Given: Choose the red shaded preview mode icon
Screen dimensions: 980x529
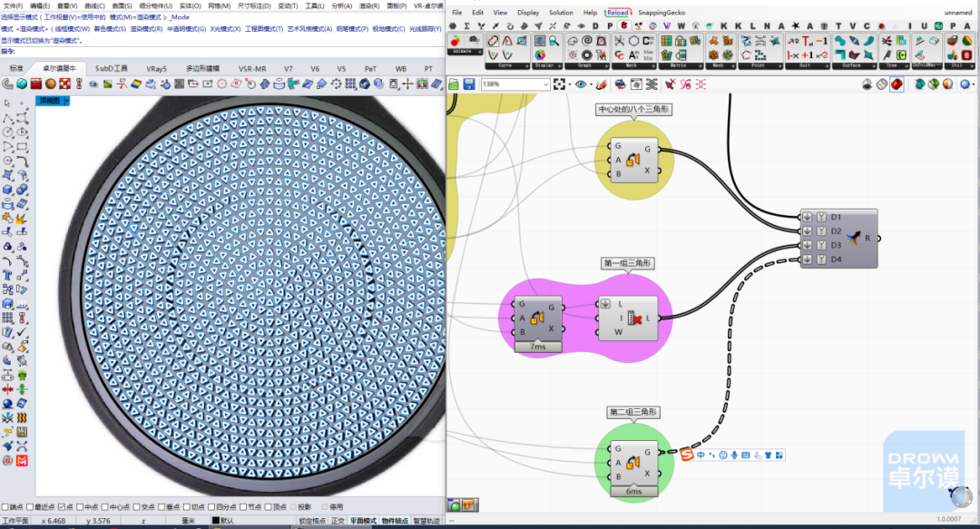Looking at the screenshot, I should coord(897,84).
